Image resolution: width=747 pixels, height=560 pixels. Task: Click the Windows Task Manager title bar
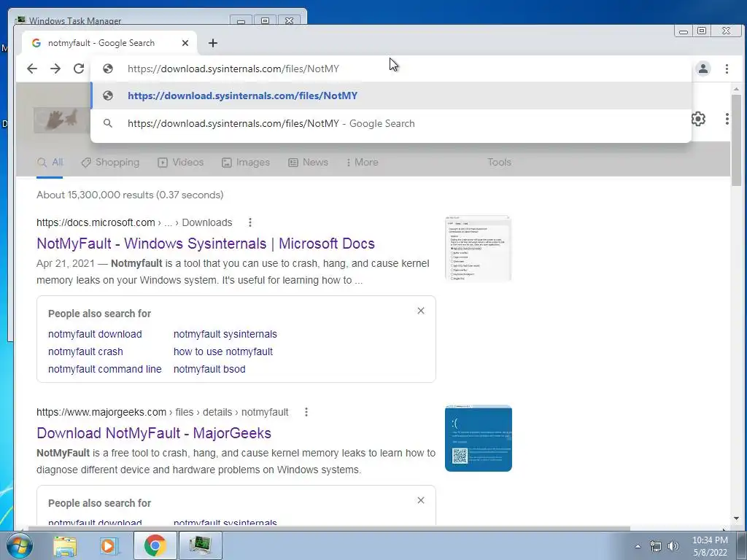tap(124, 20)
